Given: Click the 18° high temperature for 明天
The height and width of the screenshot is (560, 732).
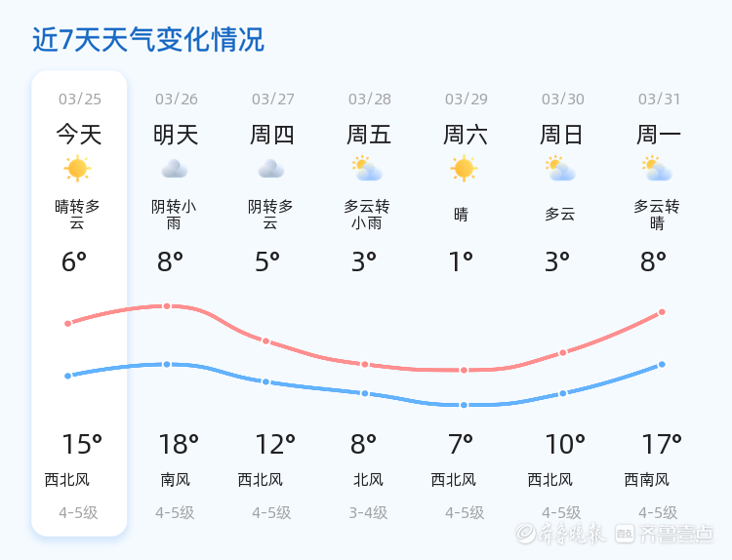Looking at the screenshot, I should (179, 444).
